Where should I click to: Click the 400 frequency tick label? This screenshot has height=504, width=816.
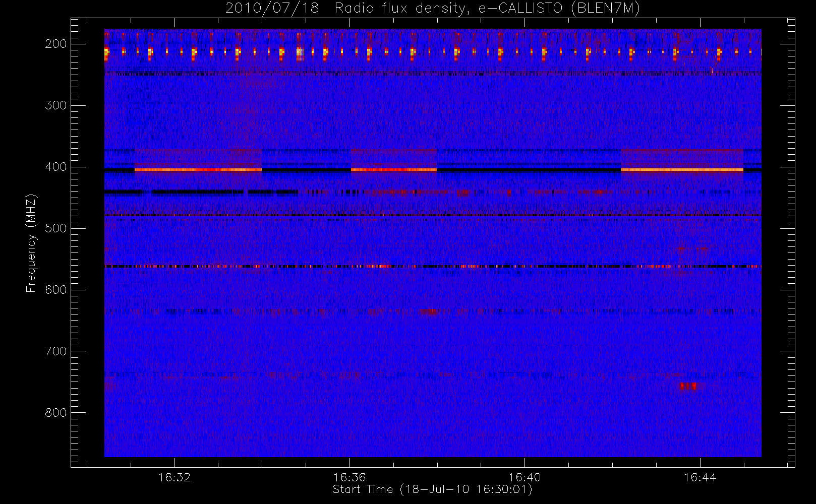click(55, 167)
